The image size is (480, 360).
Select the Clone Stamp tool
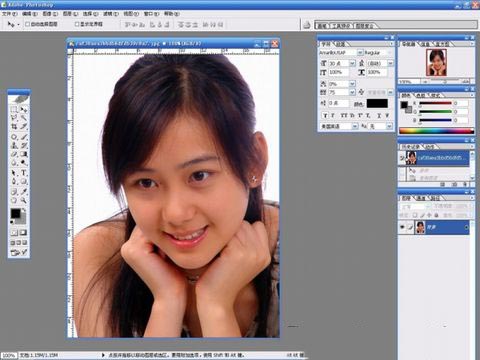click(x=14, y=145)
